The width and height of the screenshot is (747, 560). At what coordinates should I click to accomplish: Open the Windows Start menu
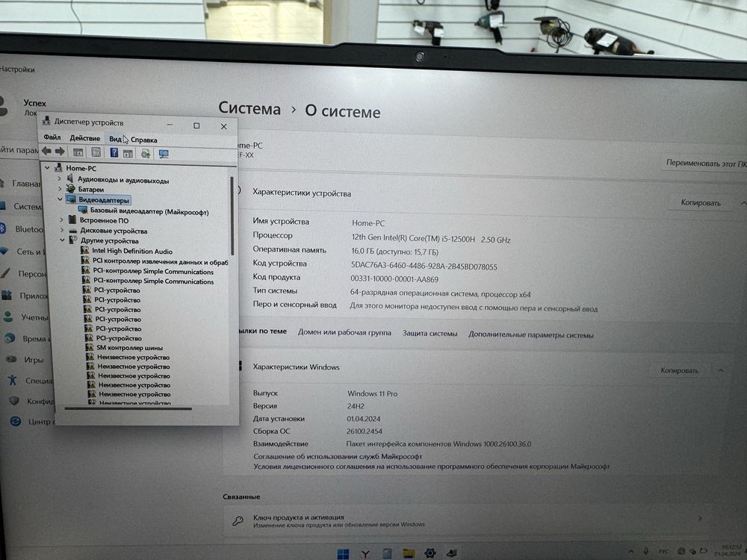(343, 553)
